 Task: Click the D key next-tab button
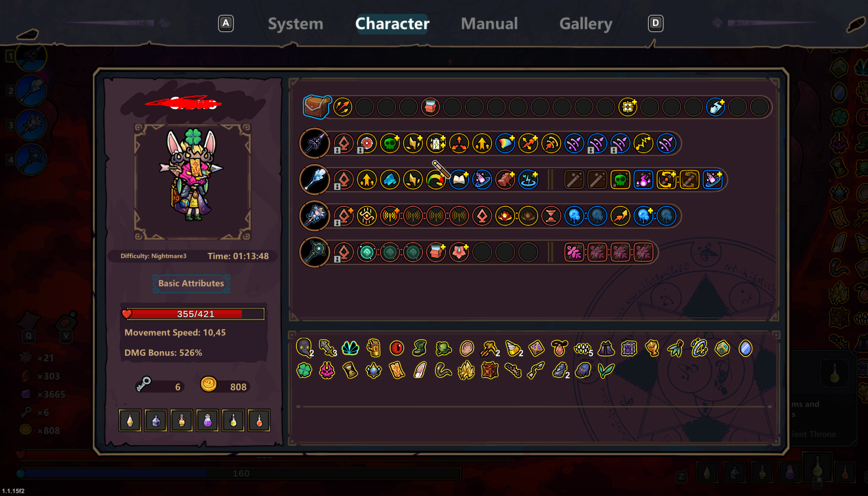pos(655,23)
